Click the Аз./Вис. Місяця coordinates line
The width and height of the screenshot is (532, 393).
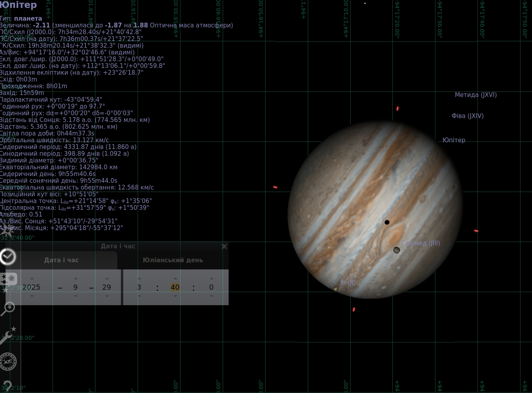click(62, 228)
